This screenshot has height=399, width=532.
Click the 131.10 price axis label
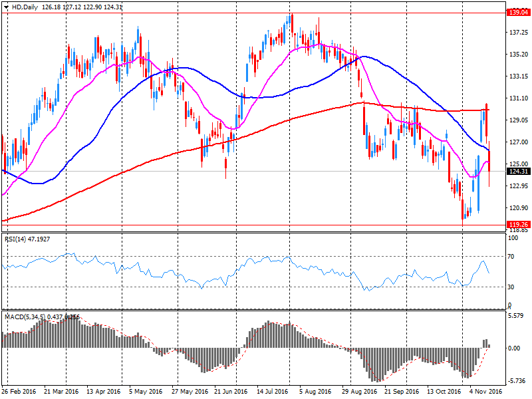[517, 98]
